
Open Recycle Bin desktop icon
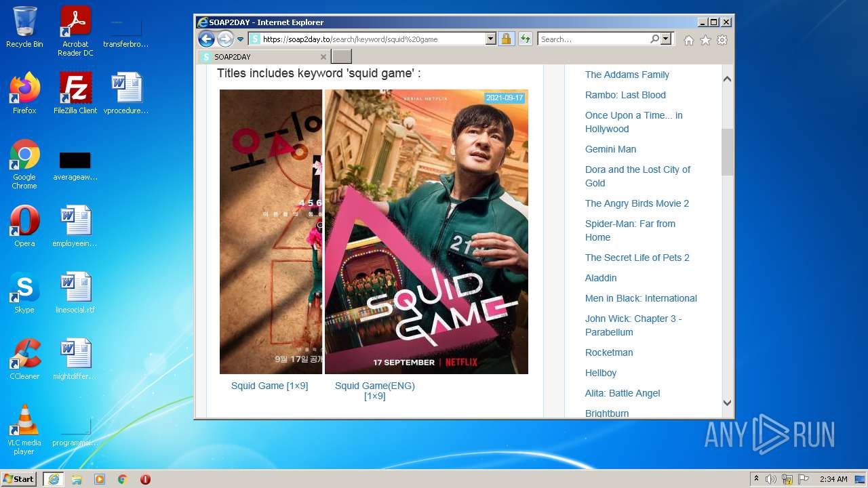(x=24, y=27)
